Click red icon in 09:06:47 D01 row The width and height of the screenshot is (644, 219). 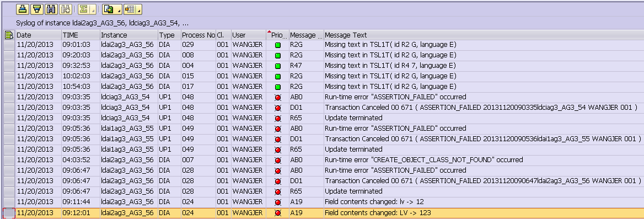(x=278, y=181)
